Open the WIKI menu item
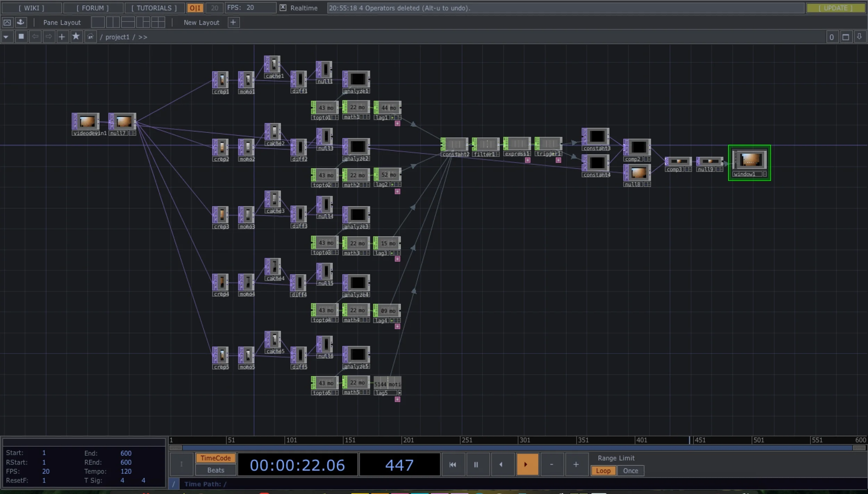The height and width of the screenshot is (494, 868). tap(32, 8)
